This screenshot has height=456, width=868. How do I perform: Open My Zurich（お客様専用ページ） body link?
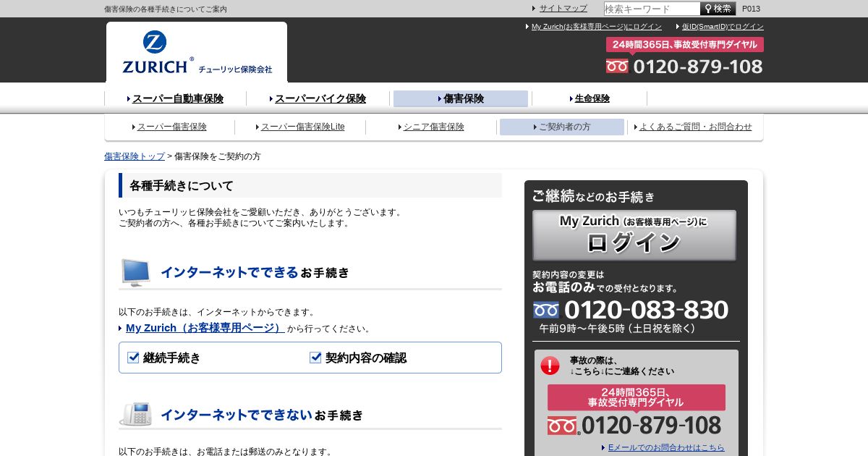click(205, 328)
